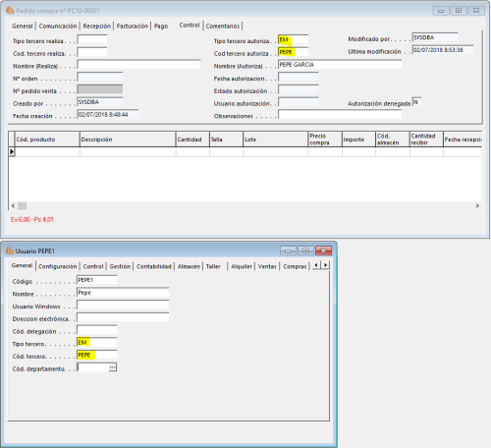The image size is (491, 448).
Task: Click the grid horizontal scrollbar right arrow
Action: pos(477,205)
